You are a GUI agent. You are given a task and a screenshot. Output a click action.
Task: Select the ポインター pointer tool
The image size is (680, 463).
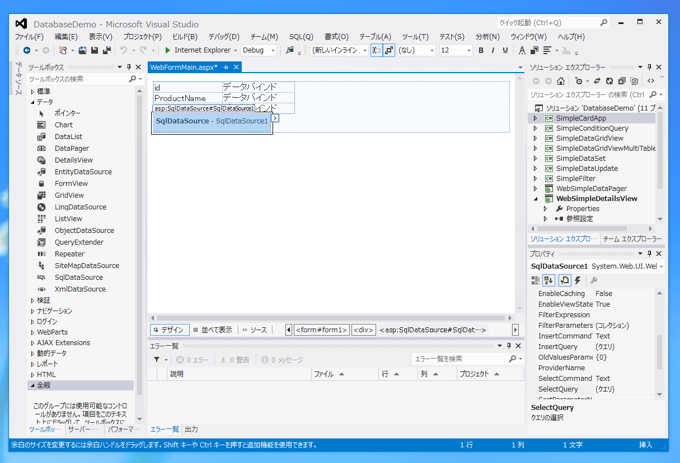point(67,113)
